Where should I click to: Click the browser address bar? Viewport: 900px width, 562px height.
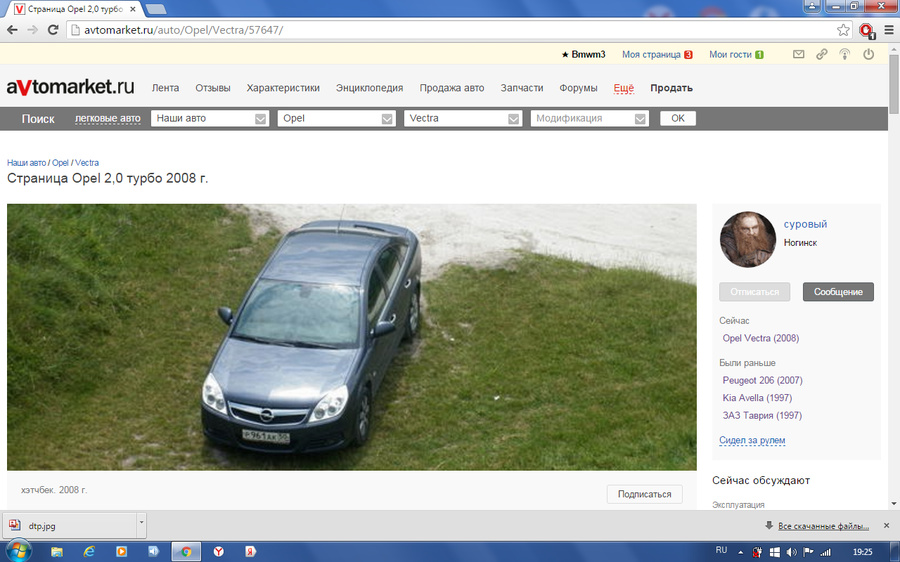453,30
